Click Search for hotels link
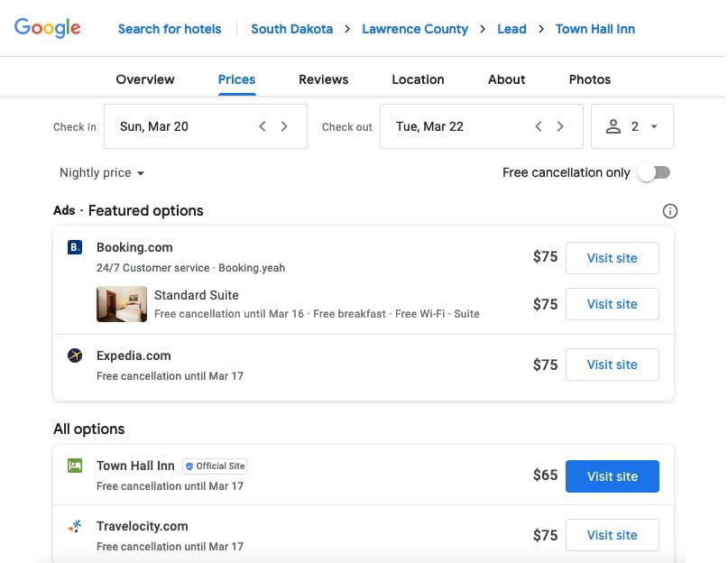Viewport: 728px width, 563px height. click(170, 29)
